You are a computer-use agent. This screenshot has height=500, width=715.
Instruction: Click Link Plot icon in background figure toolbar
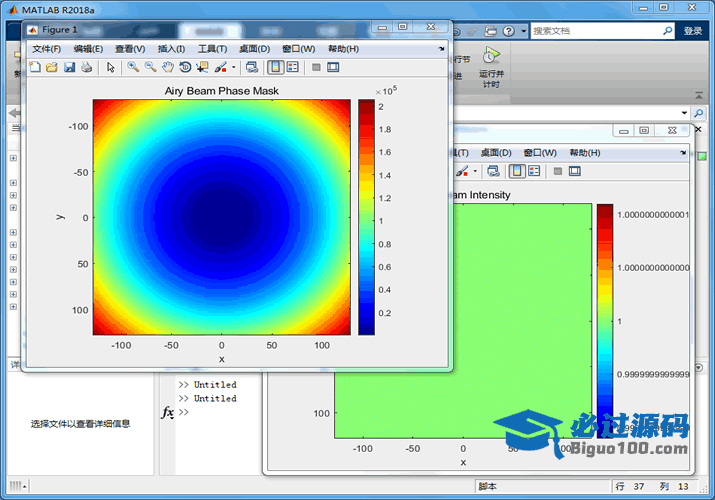click(x=493, y=171)
